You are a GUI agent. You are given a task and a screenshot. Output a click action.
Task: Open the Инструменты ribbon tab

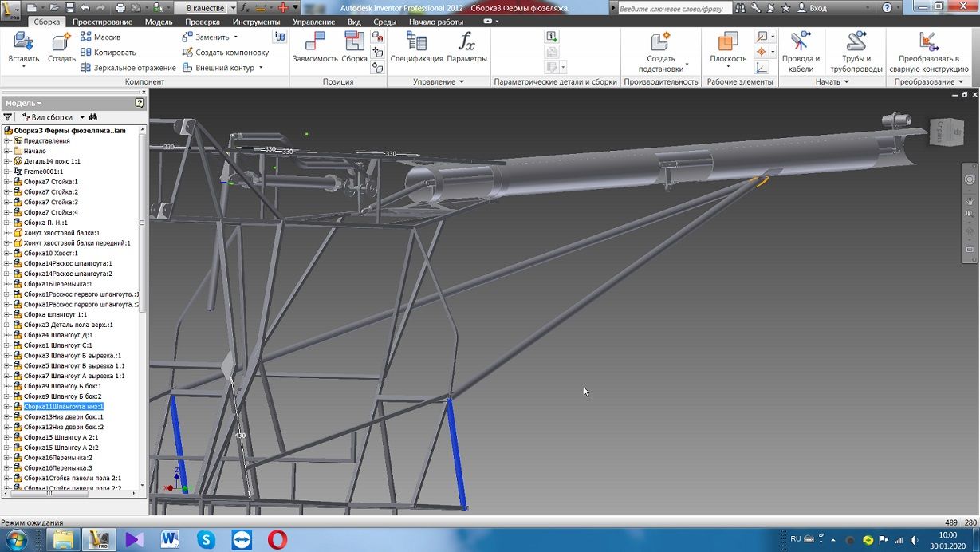pyautogui.click(x=256, y=22)
